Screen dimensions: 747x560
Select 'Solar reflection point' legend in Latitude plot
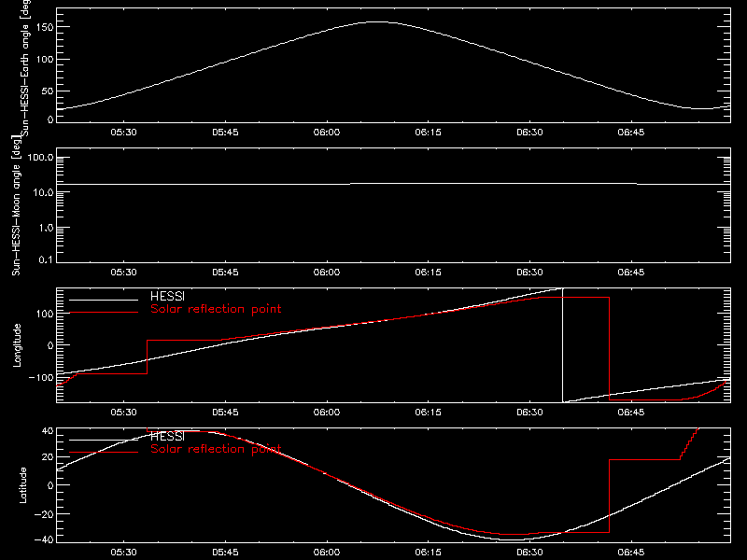216,449
